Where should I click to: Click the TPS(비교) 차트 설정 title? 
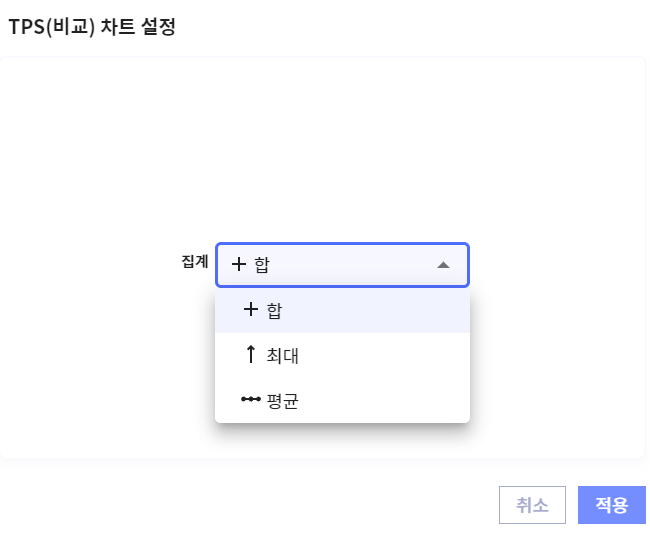(91, 27)
